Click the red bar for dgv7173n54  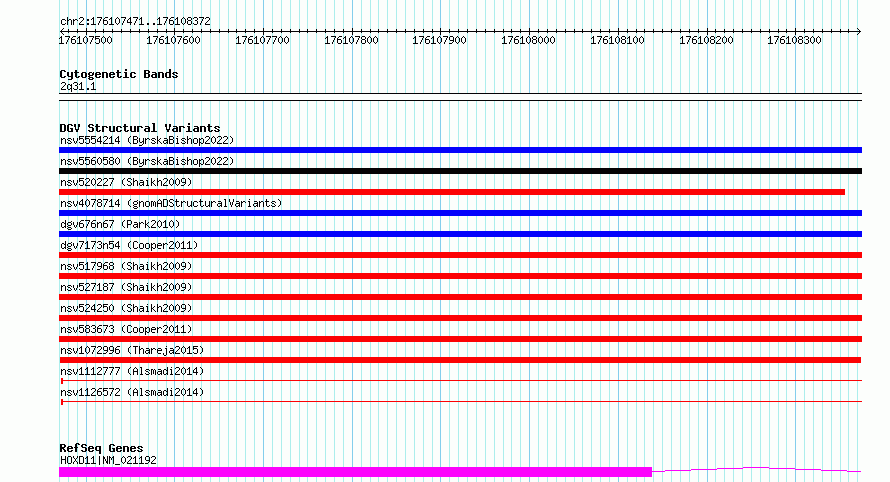460,255
